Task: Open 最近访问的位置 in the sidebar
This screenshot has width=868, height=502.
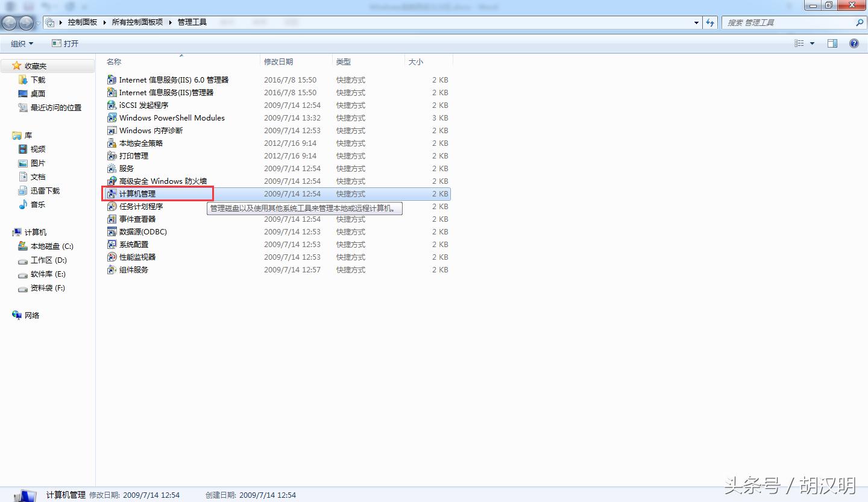Action: click(56, 107)
